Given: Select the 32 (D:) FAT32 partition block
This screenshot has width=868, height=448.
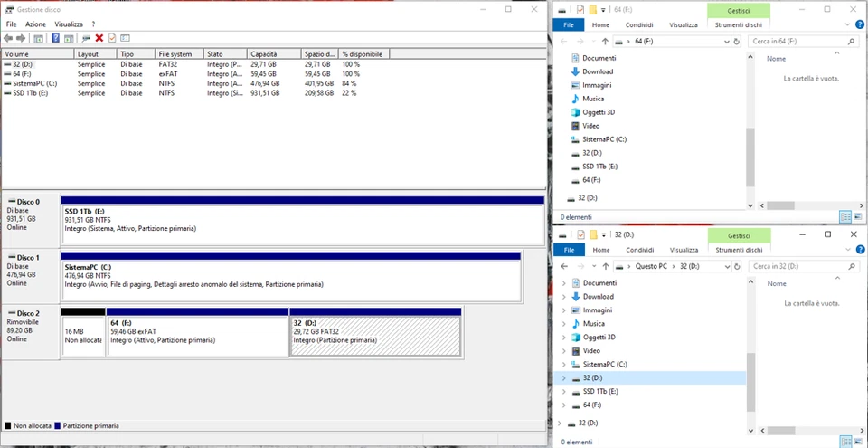Looking at the screenshot, I should [374, 336].
